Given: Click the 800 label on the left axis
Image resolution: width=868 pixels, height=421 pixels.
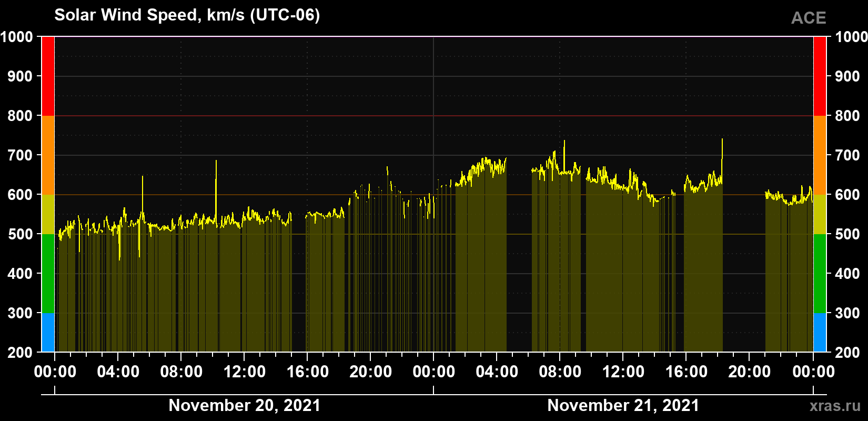Looking at the screenshot, I should tap(21, 116).
